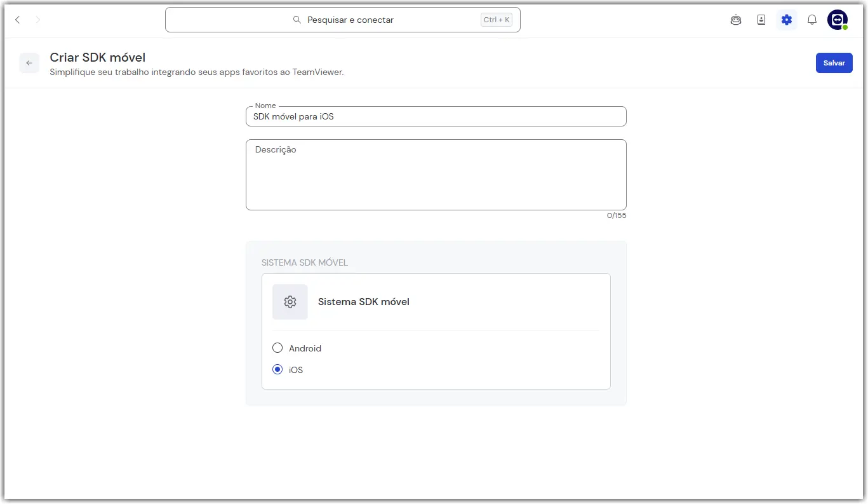
Task: Click the 'Criar SDK móvel' heading
Action: [x=98, y=58]
